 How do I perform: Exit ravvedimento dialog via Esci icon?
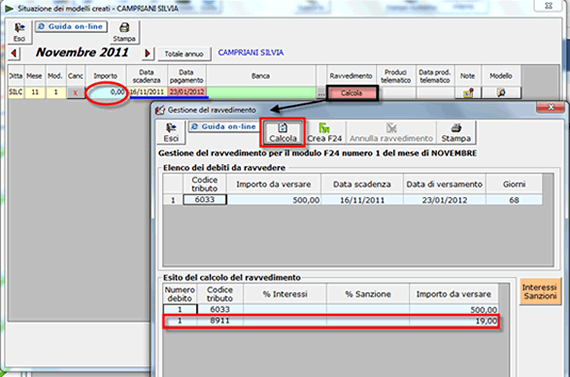[x=171, y=132]
